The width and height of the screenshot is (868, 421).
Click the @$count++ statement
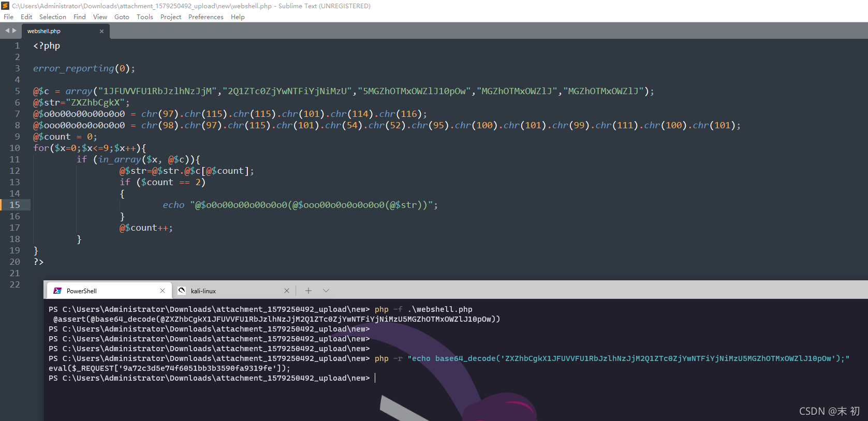tap(146, 228)
